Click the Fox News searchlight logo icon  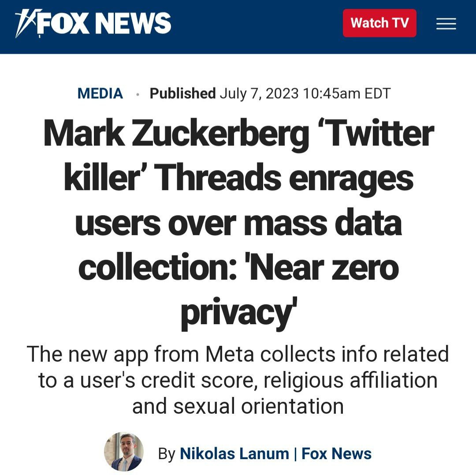(x=26, y=23)
